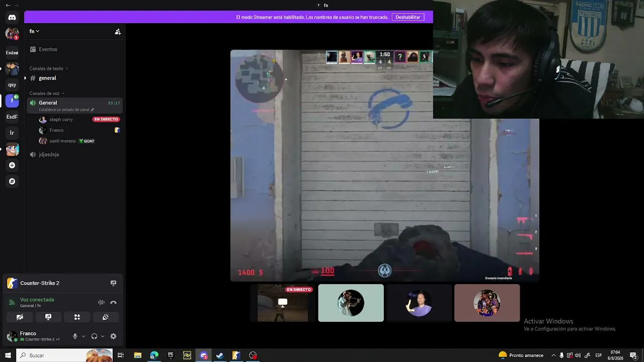Switch to Counter-Strike 2 in taskbar
This screenshot has width=644, height=362.
[236, 355]
